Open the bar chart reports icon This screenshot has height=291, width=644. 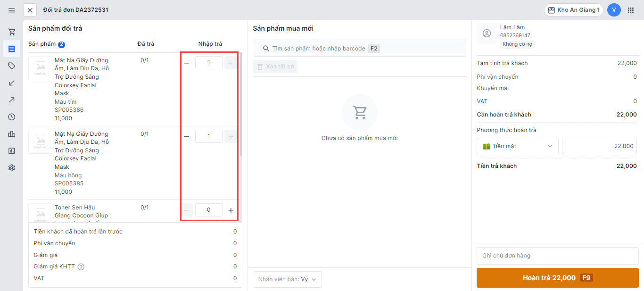pyautogui.click(x=12, y=134)
